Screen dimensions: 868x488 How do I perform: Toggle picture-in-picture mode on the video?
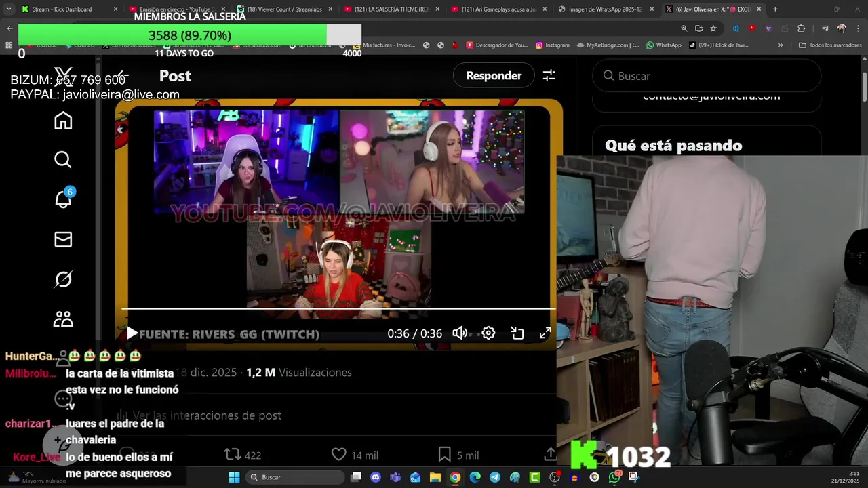point(517,333)
